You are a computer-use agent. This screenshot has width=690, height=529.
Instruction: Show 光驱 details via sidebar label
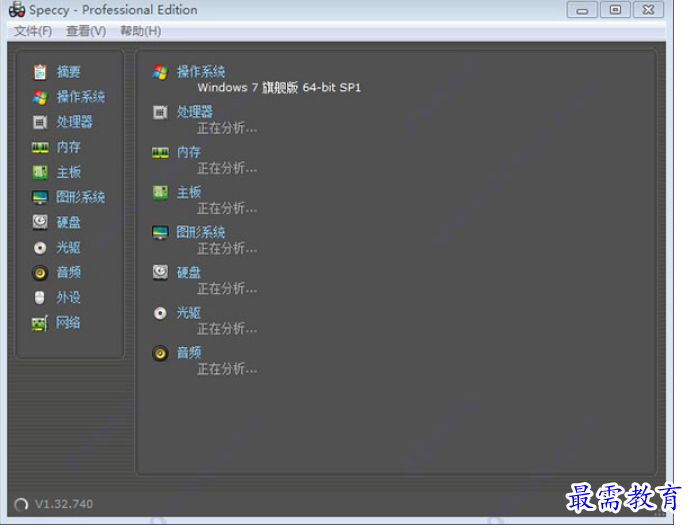(69, 248)
